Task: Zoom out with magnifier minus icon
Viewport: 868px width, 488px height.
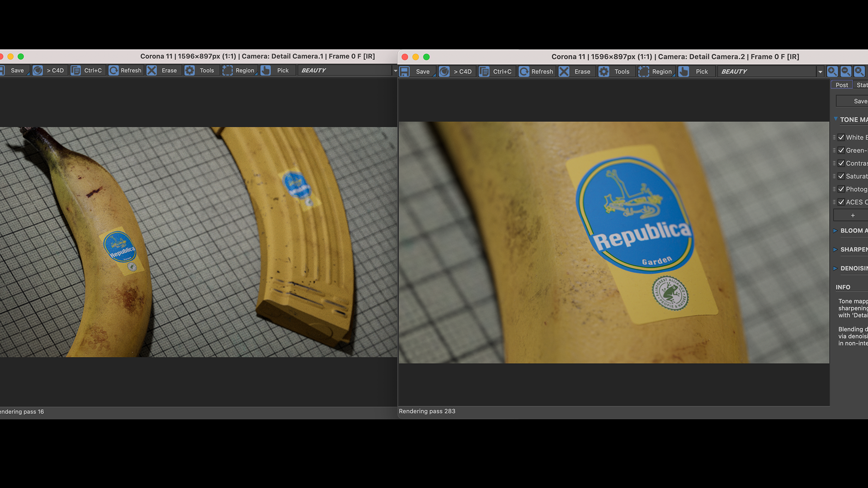Action: coord(846,71)
